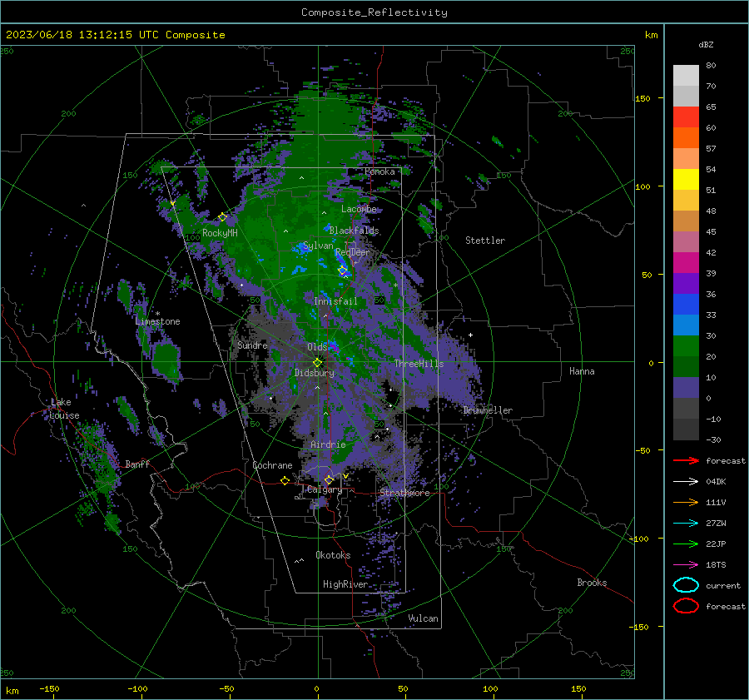
Task: Click the Olds label
Action: point(317,347)
